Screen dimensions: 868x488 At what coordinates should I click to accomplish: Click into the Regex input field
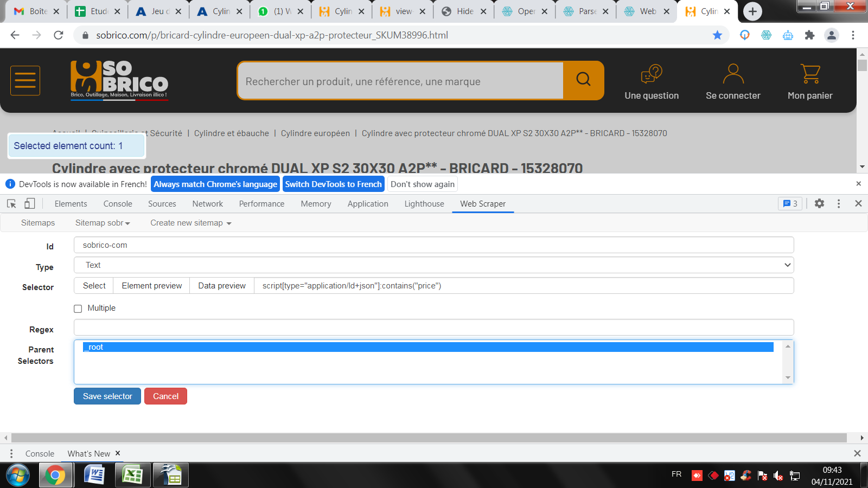tap(433, 328)
